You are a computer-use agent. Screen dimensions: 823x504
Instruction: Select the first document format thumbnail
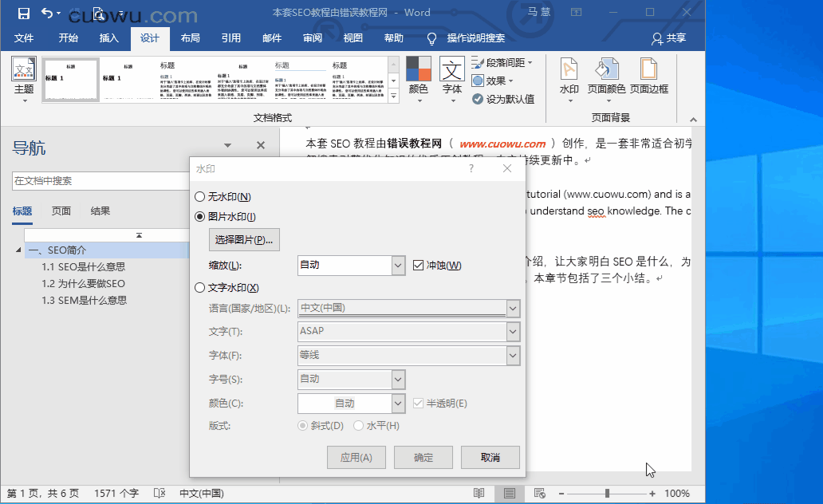71,80
